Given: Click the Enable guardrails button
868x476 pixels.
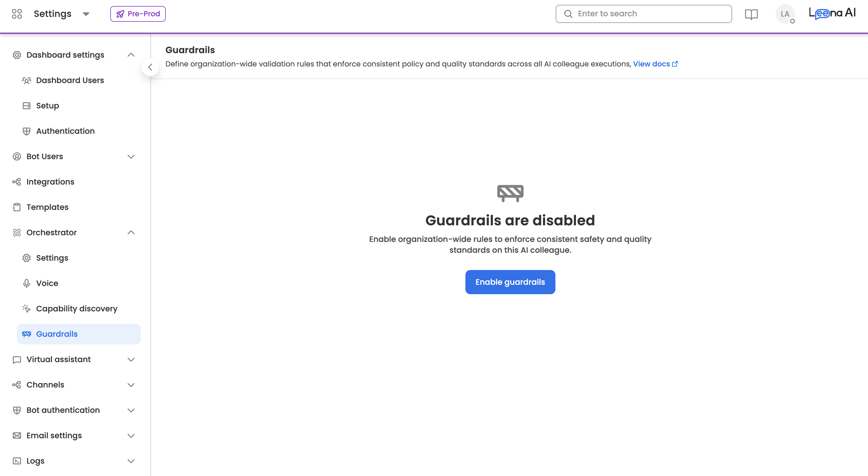Looking at the screenshot, I should (510, 282).
